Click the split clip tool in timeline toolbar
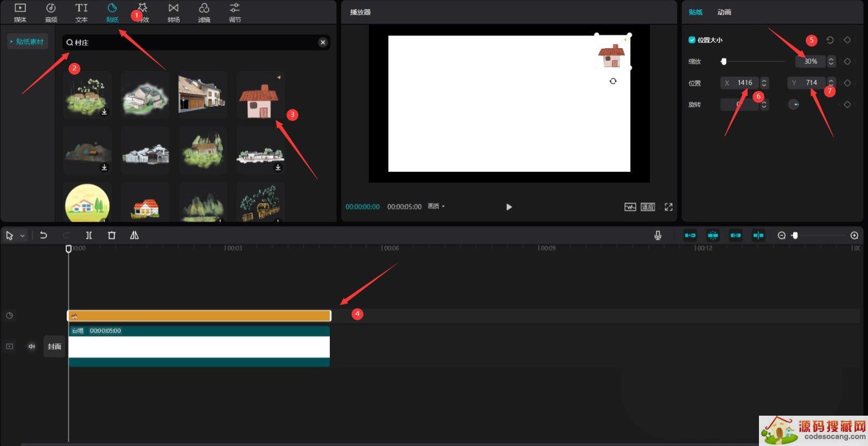The image size is (868, 446). pos(89,235)
